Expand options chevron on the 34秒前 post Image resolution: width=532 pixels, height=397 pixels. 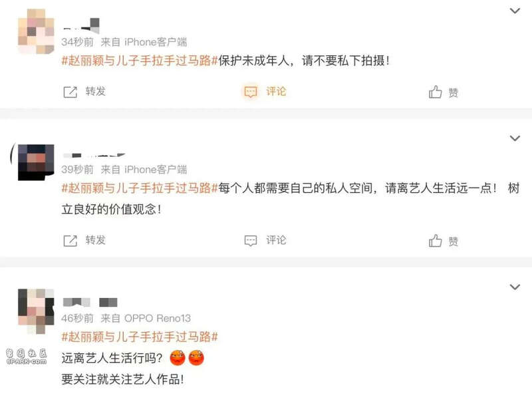click(515, 11)
